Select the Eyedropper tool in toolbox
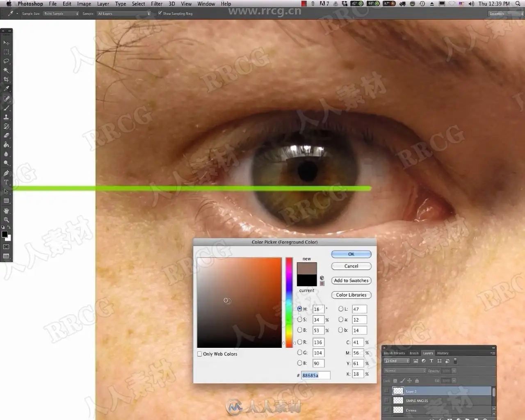Screen dimensions: 525x420 pos(6,89)
